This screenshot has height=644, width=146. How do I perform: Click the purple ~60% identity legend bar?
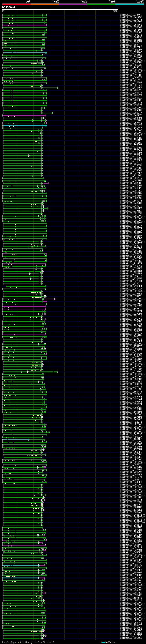pos(73,4)
